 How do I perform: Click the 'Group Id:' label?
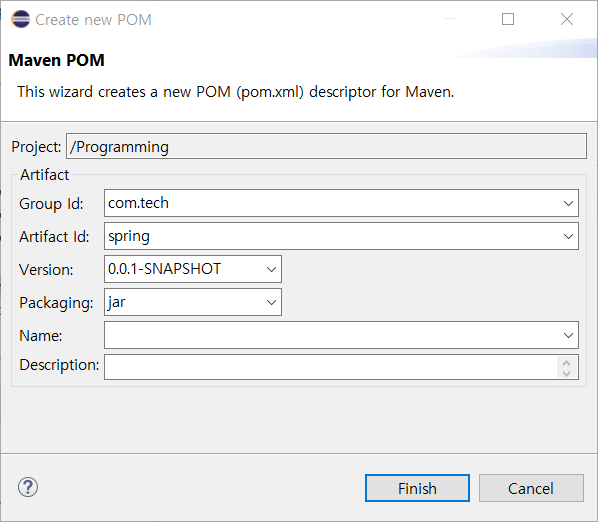click(x=51, y=204)
